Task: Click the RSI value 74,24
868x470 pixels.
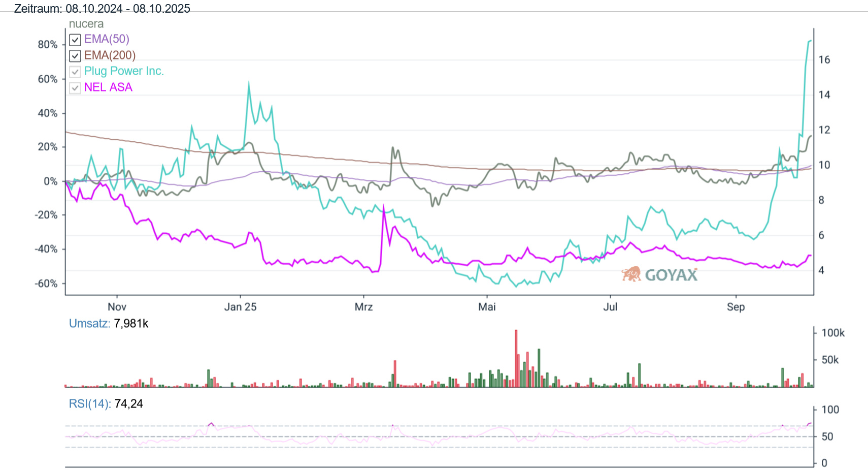Action: pyautogui.click(x=129, y=404)
